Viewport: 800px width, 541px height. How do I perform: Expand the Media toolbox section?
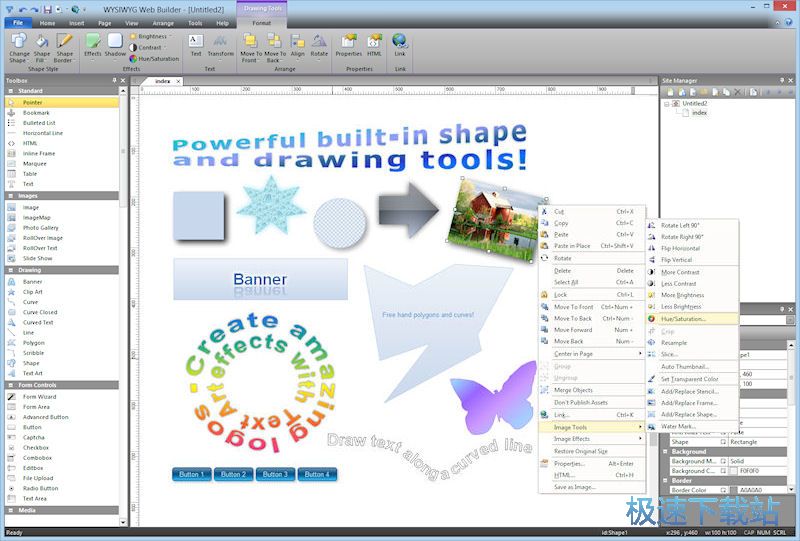point(10,510)
